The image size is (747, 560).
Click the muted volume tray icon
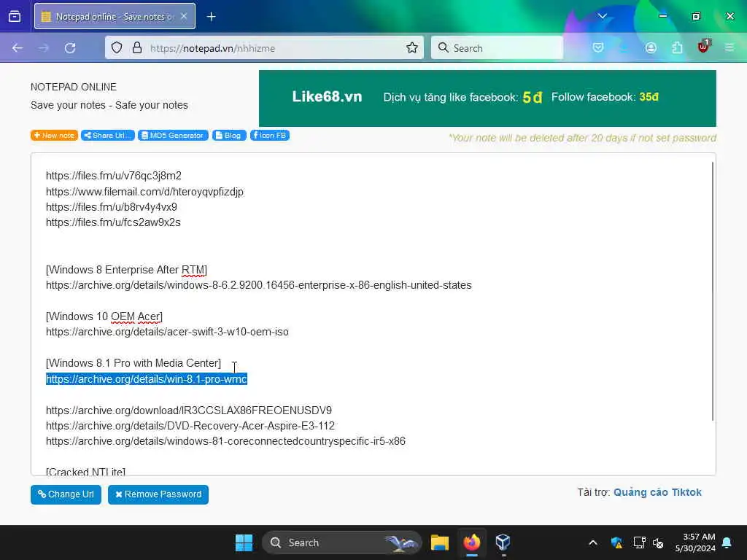click(x=659, y=542)
